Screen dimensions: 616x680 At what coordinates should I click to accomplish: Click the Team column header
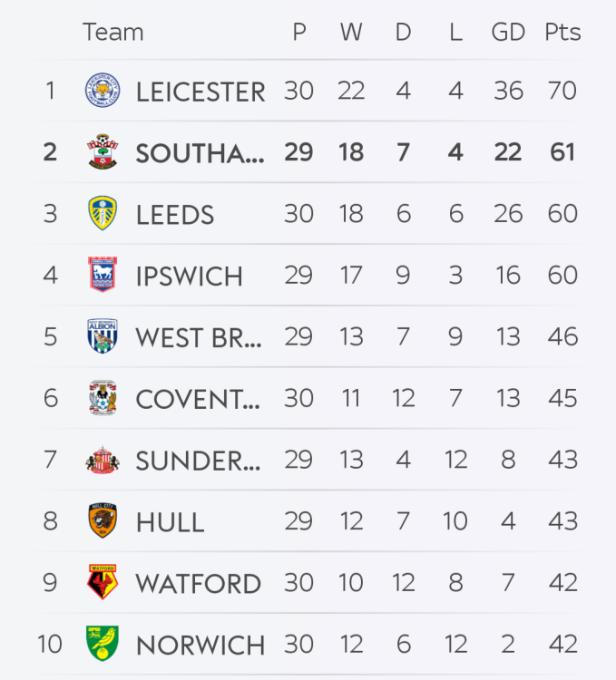point(113,33)
